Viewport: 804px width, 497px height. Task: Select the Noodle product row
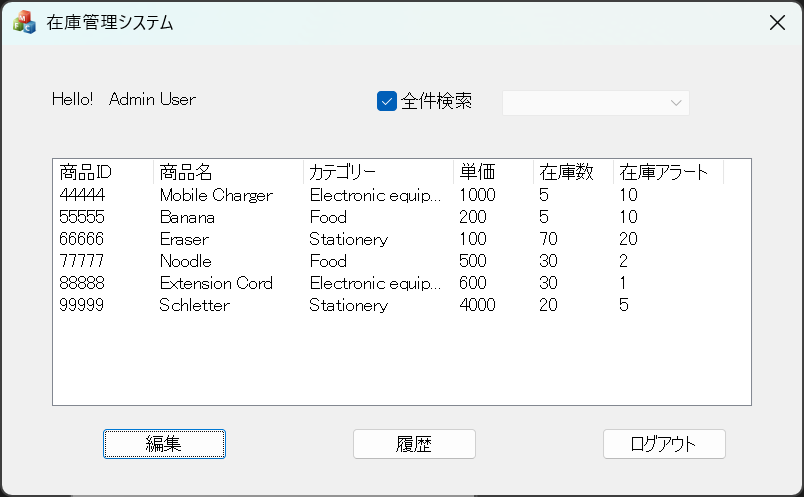(x=185, y=261)
